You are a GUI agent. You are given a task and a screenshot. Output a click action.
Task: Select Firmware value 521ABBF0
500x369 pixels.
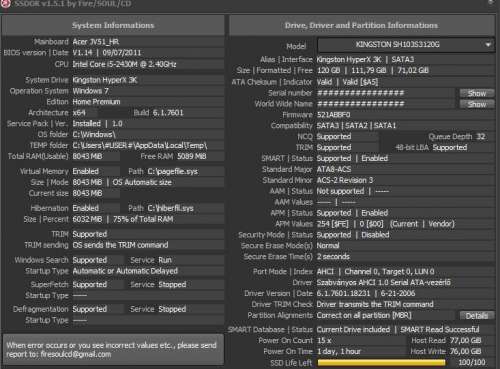[x=333, y=115]
